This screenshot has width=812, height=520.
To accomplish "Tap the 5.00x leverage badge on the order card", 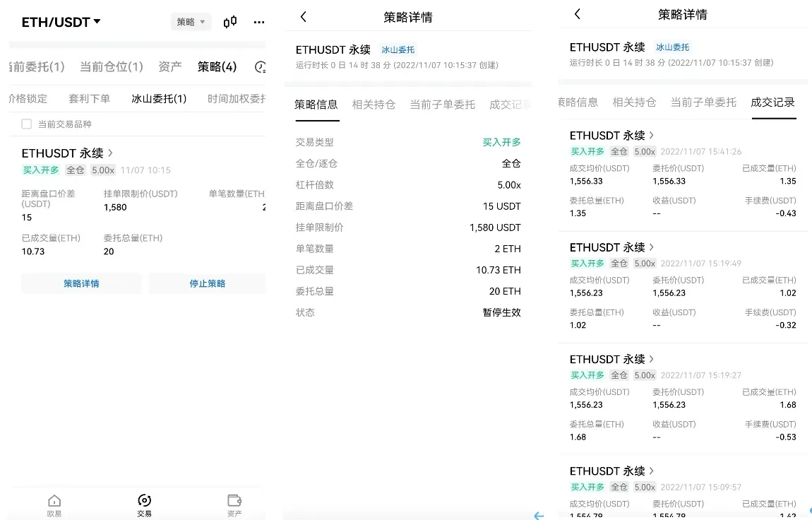I will pos(102,170).
